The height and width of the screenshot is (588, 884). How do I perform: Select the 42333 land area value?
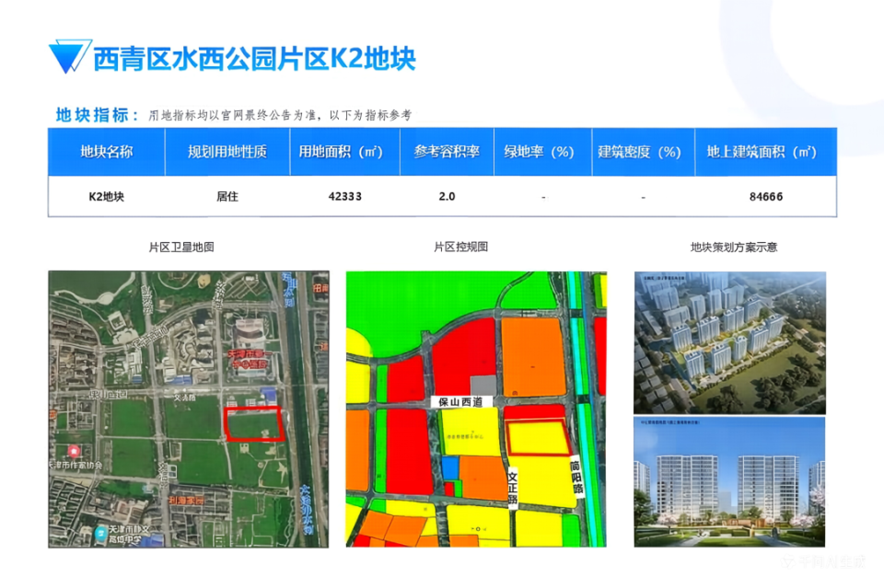[345, 197]
